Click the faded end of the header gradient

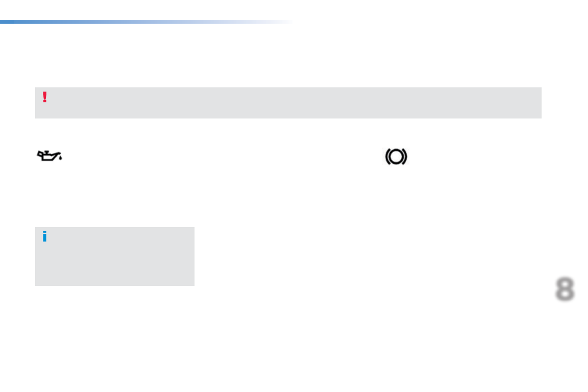281,22
